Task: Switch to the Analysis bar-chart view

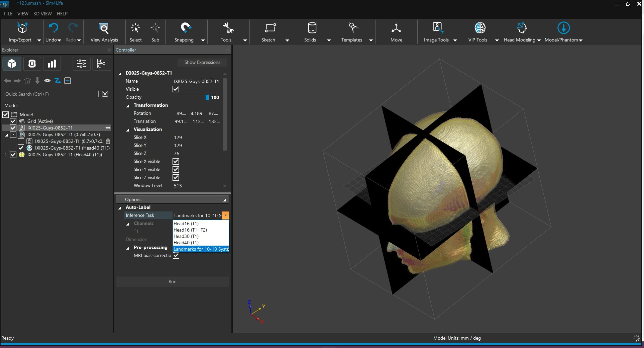Action: coord(52,64)
